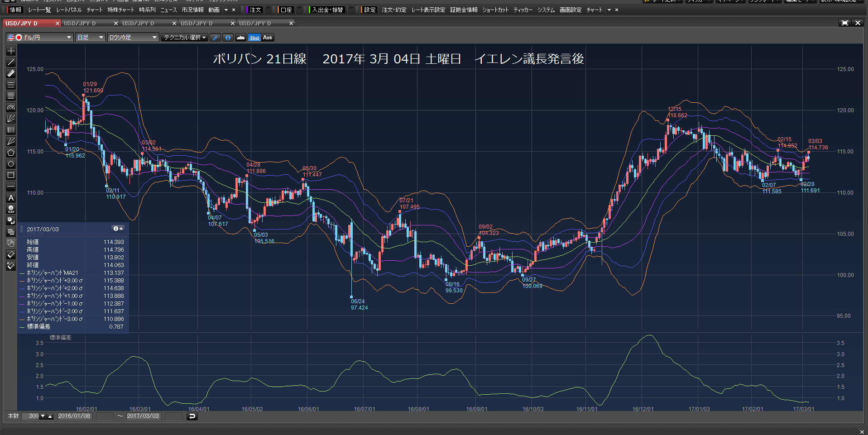Open the smiley icon stamp tool

coord(11,209)
